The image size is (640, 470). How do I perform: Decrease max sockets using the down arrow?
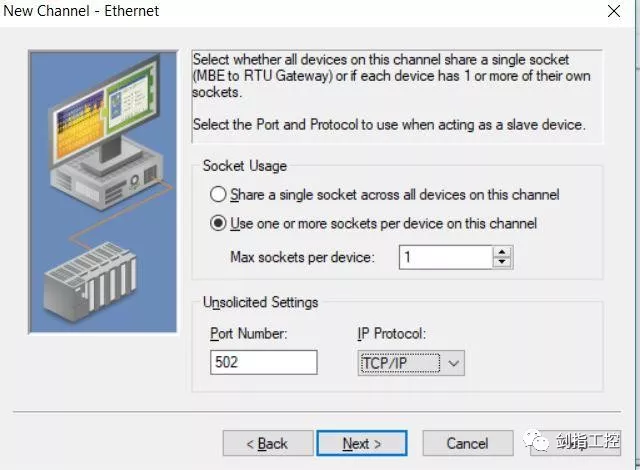click(502, 263)
